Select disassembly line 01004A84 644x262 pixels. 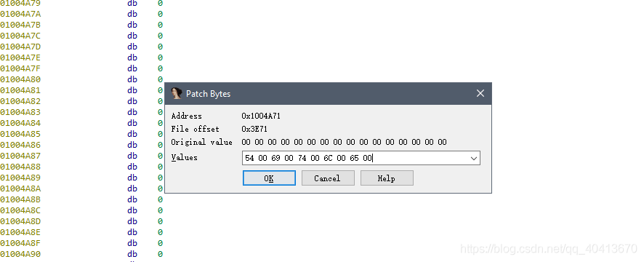[81, 123]
